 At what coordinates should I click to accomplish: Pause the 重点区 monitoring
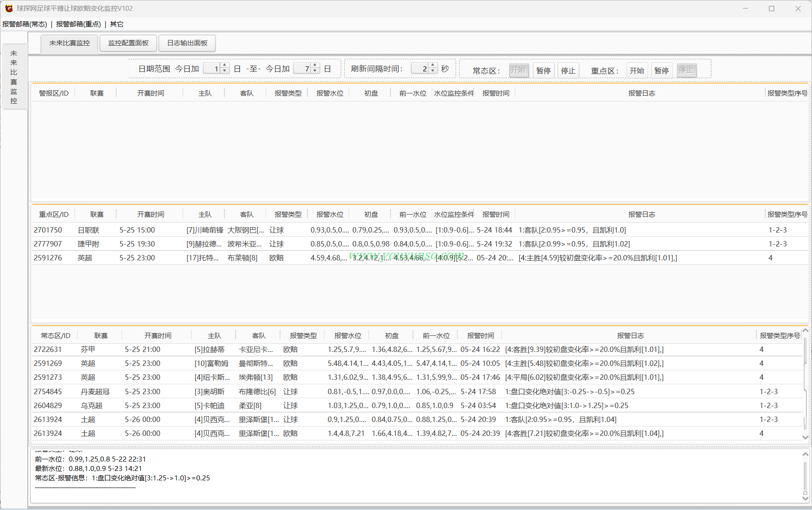[x=661, y=70]
